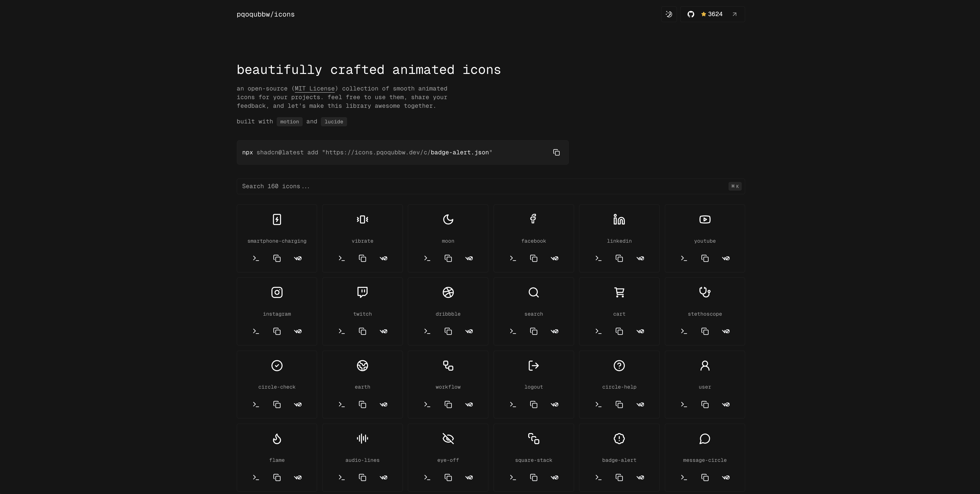Screen dimensions: 980x494
Task: Select the circle-help icon preview
Action: pos(619,366)
